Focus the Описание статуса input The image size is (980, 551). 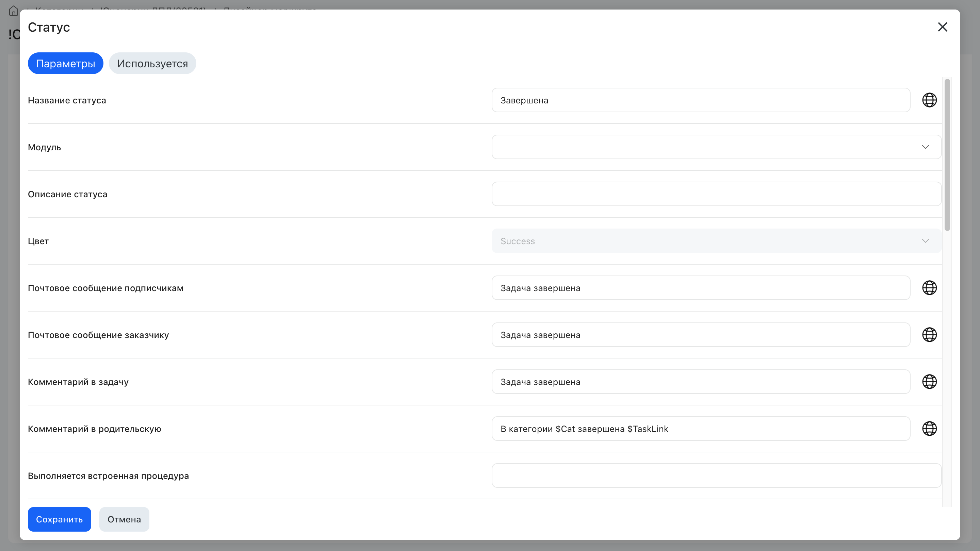(x=716, y=194)
